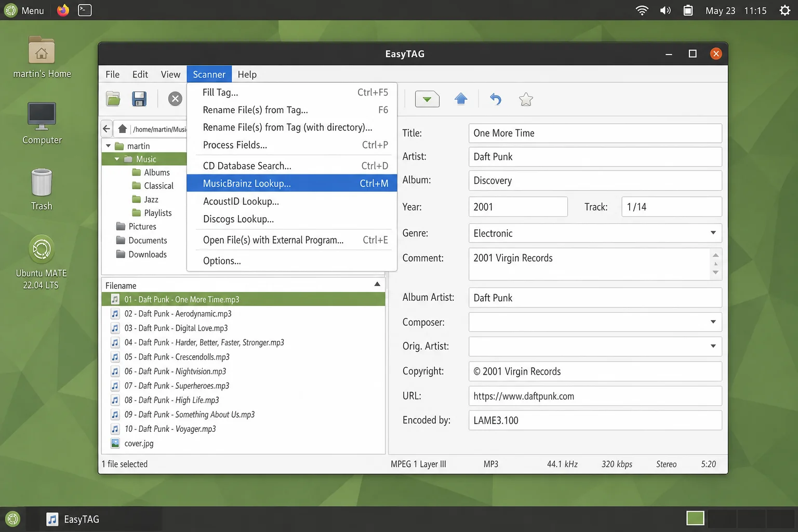Open the system settings gear in panel
Viewport: 798px width, 532px height.
tap(785, 10)
